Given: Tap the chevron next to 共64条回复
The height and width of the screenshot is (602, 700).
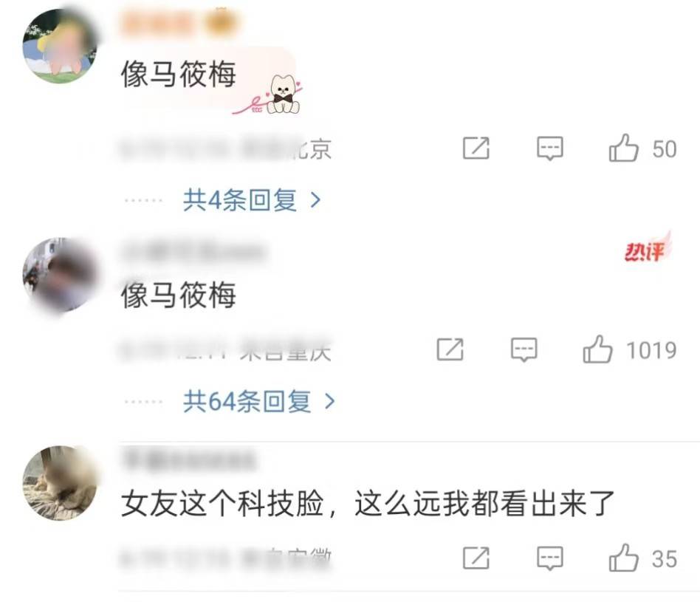Looking at the screenshot, I should (x=329, y=401).
